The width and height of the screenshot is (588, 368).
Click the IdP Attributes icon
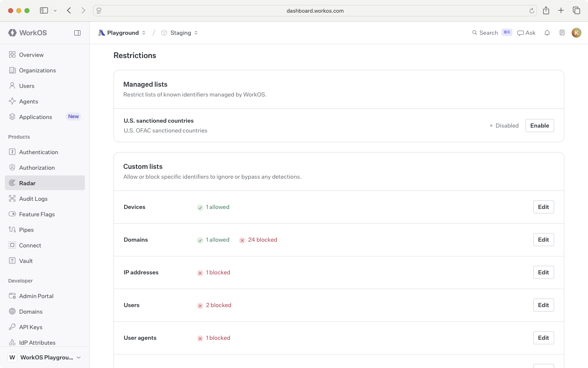coord(12,343)
